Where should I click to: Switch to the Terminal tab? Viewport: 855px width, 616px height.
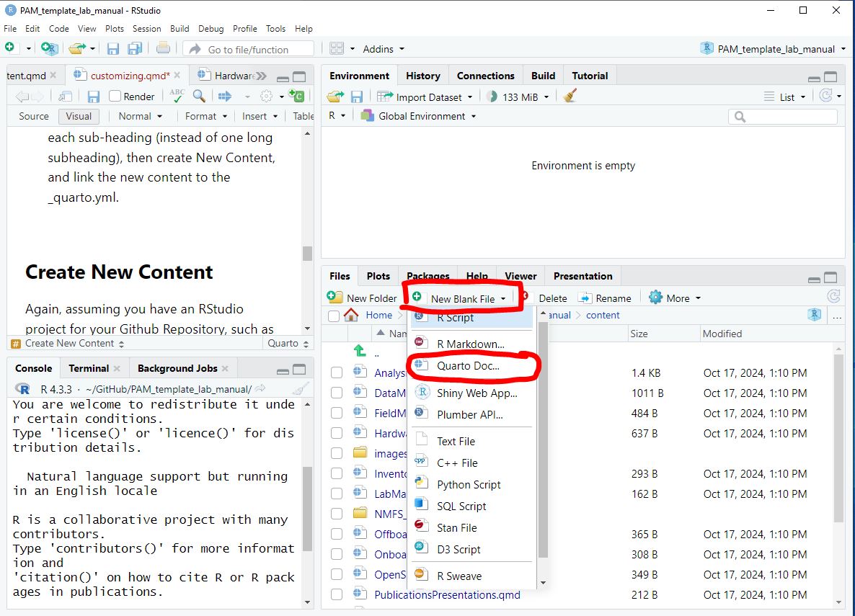tap(88, 368)
